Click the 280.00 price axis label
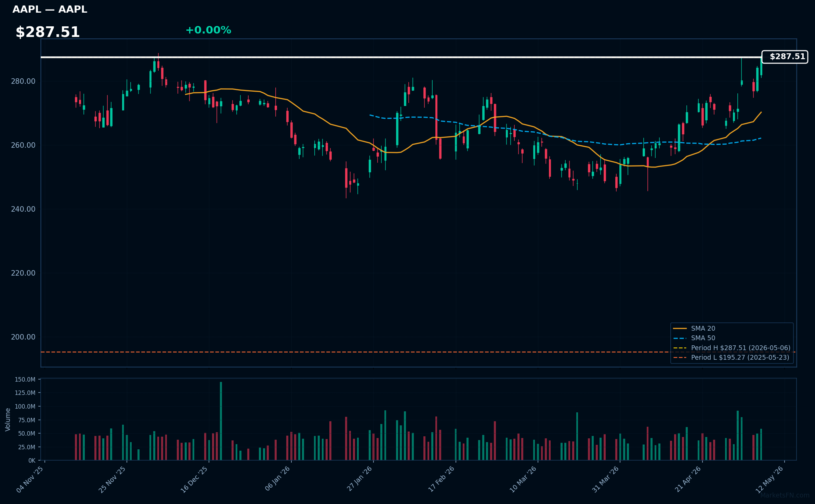This screenshot has width=815, height=504. 23,81
